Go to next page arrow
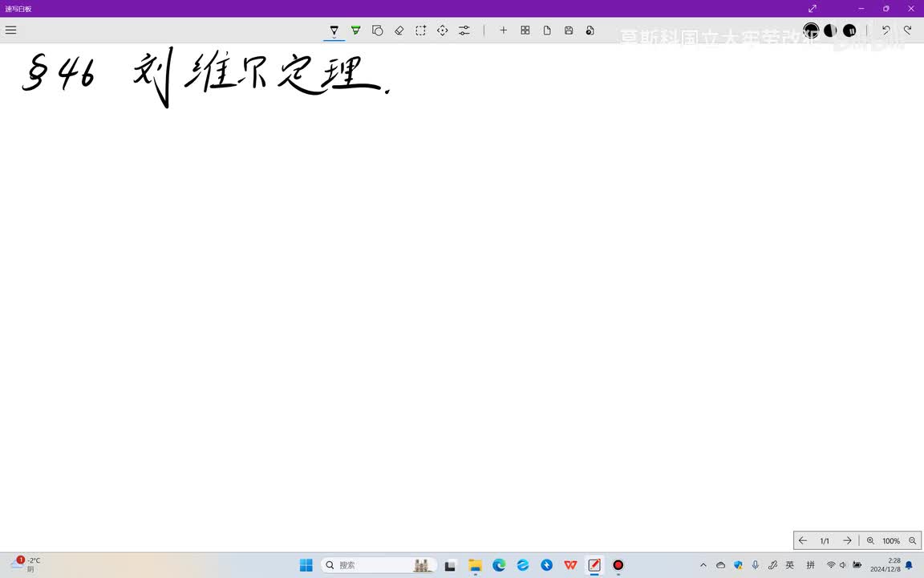This screenshot has height=578, width=924. (847, 540)
